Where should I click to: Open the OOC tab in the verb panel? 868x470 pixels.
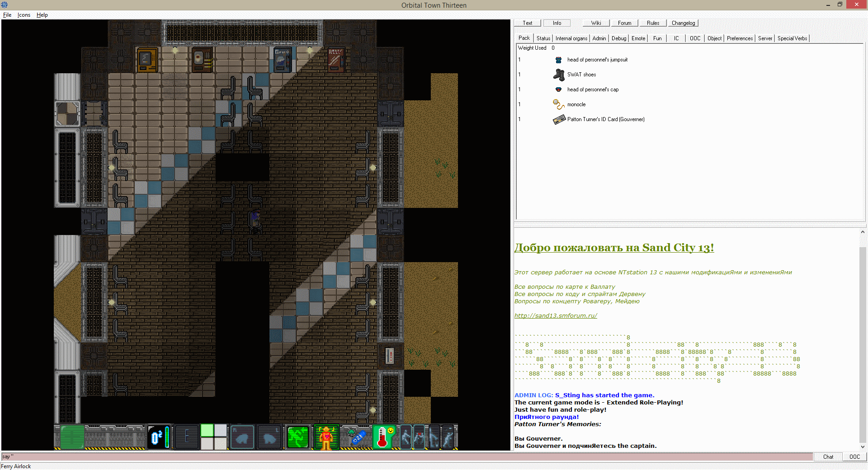click(695, 38)
